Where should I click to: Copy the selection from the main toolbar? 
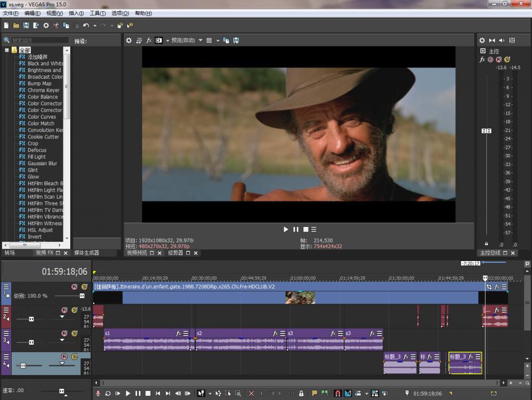[x=66, y=26]
